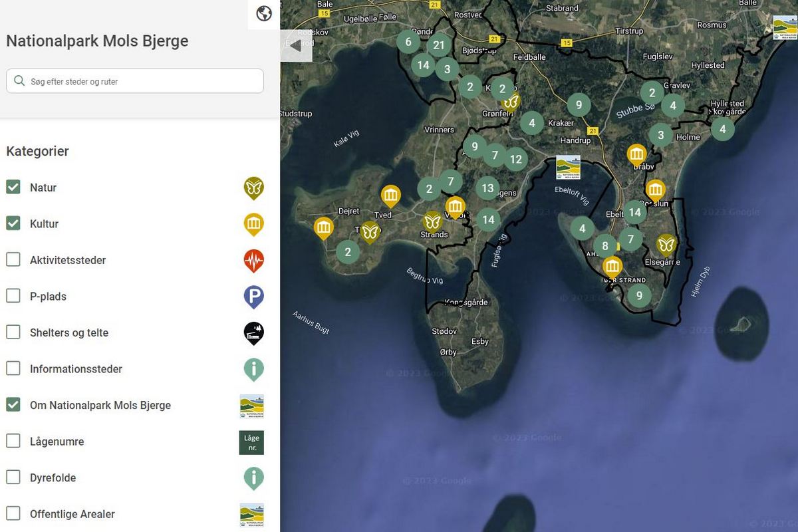Click the 'Lågenumre' category label

(x=57, y=442)
